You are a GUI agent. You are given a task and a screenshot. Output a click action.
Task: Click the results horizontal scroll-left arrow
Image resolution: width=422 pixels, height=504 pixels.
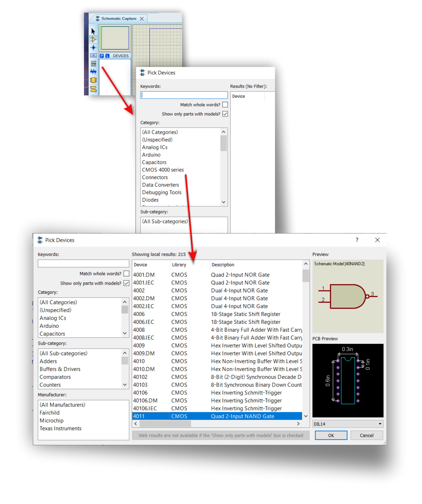pos(136,424)
